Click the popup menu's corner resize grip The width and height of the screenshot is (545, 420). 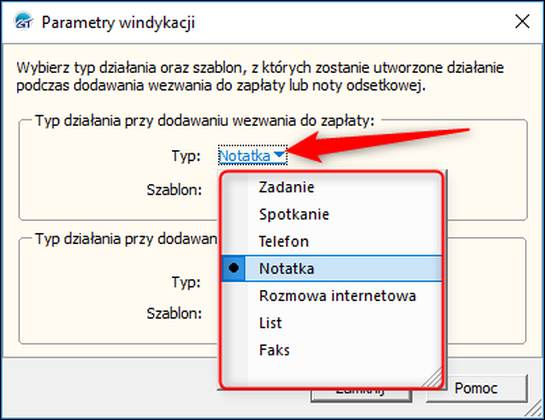[x=432, y=377]
